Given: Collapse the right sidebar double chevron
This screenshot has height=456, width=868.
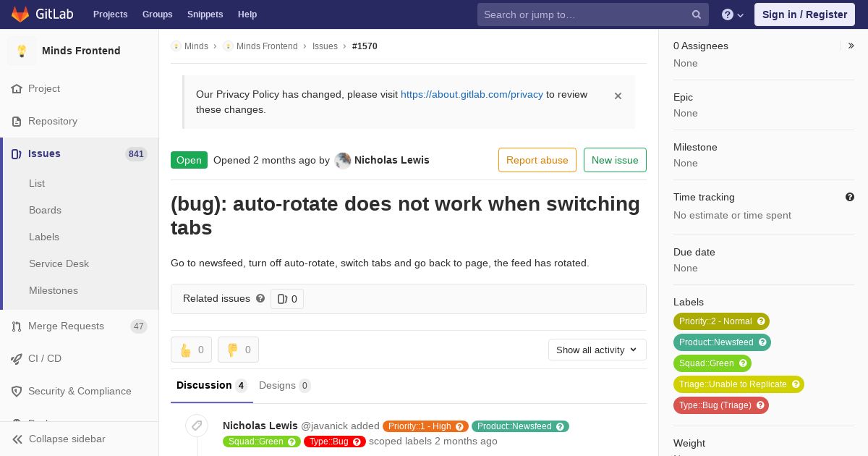Looking at the screenshot, I should [851, 46].
